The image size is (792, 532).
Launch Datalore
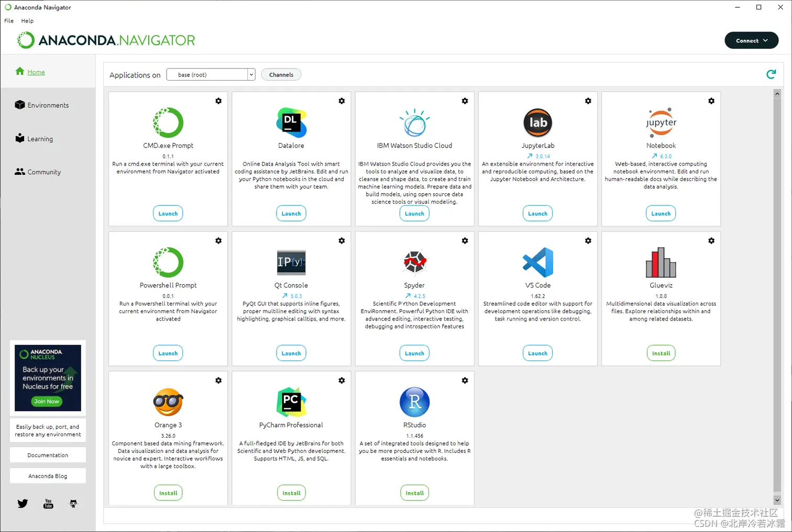pyautogui.click(x=291, y=214)
